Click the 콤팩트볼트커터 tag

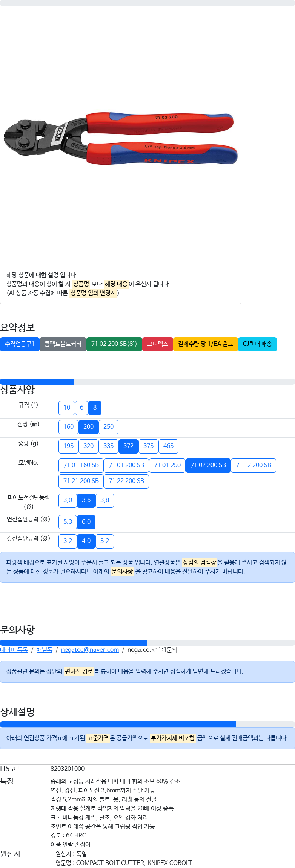pyautogui.click(x=63, y=344)
